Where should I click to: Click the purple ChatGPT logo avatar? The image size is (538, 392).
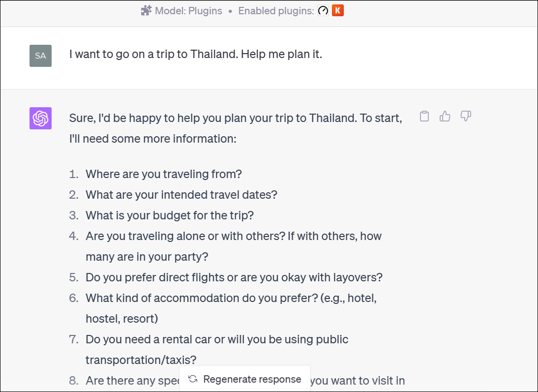coord(40,118)
